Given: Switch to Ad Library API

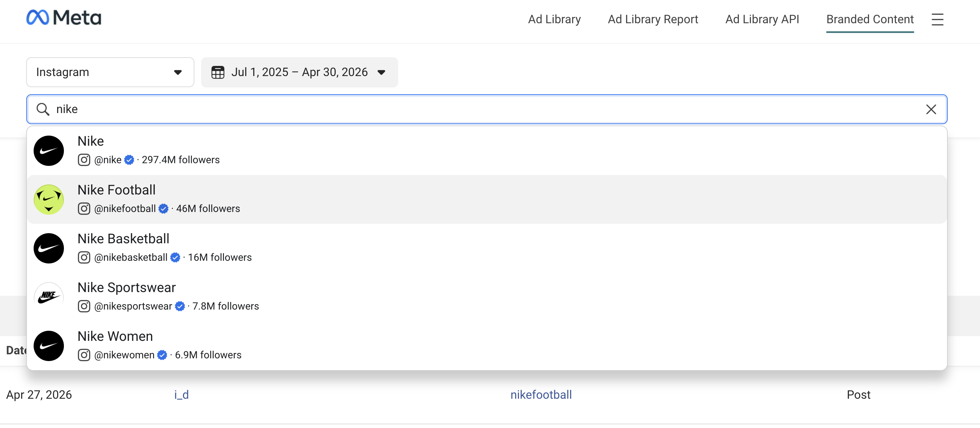Looking at the screenshot, I should click(762, 20).
